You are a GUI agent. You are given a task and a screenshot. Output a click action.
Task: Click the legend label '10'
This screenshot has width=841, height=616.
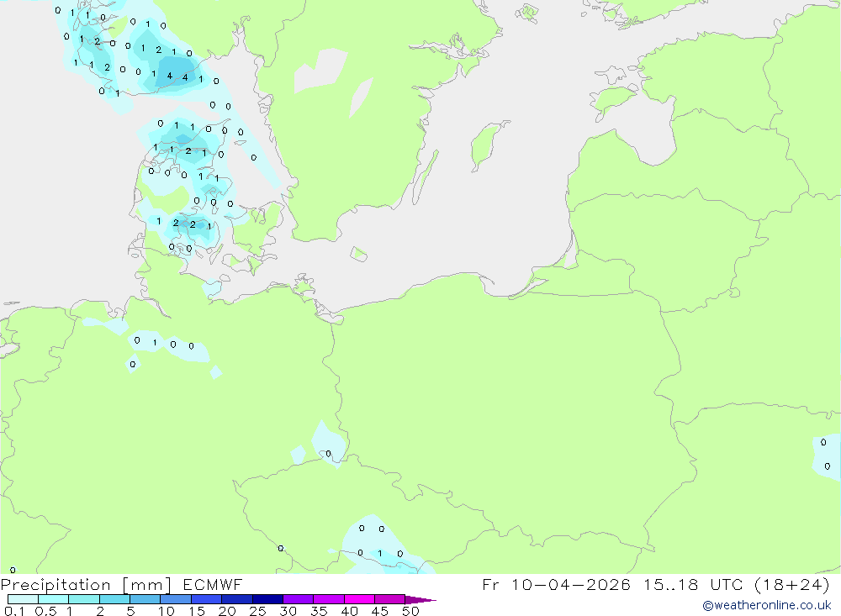point(167,611)
